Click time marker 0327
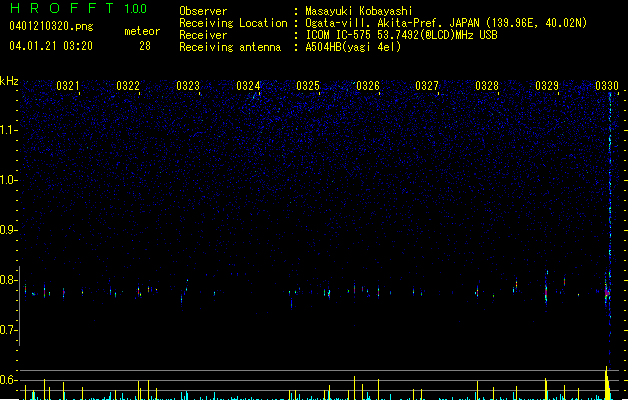 (427, 85)
